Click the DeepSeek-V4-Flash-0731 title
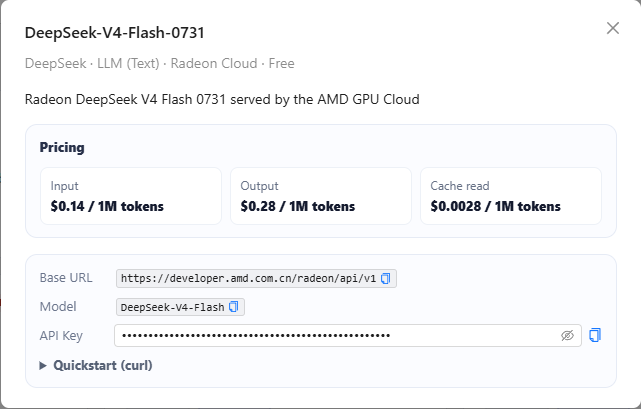Screen dimensions: 641x409 pos(114,33)
